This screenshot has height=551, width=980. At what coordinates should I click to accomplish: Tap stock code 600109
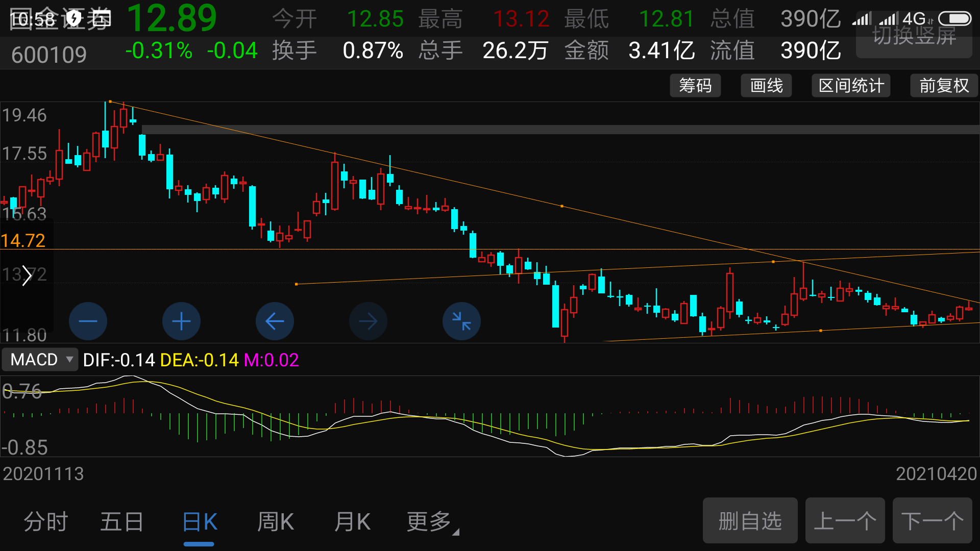[x=49, y=55]
